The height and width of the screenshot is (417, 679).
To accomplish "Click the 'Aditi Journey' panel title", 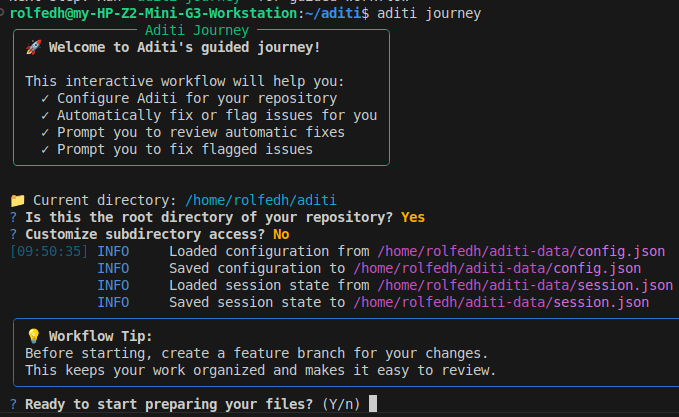I will [x=197, y=30].
